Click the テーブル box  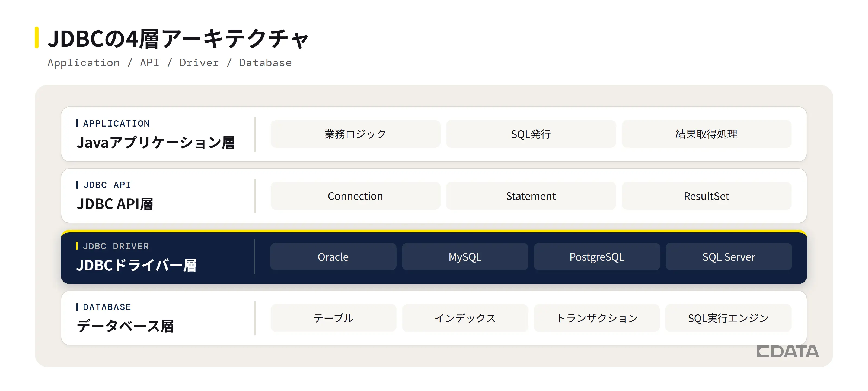click(333, 318)
